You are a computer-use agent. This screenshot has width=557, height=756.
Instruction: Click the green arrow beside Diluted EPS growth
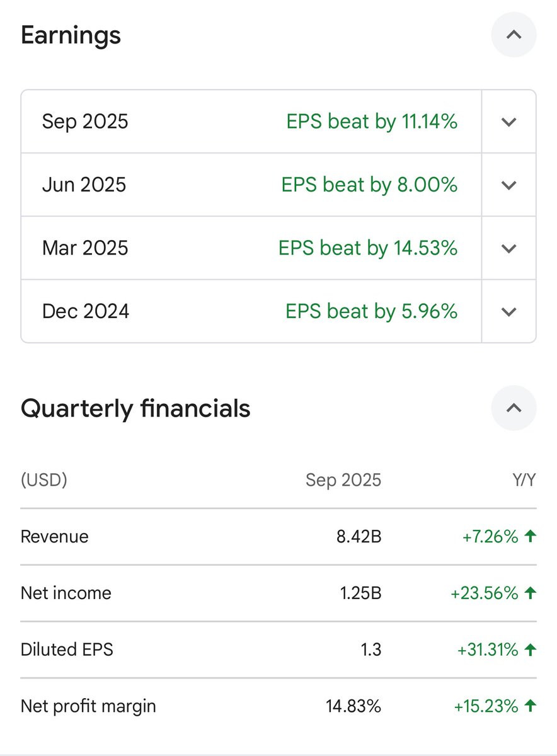coord(530,650)
